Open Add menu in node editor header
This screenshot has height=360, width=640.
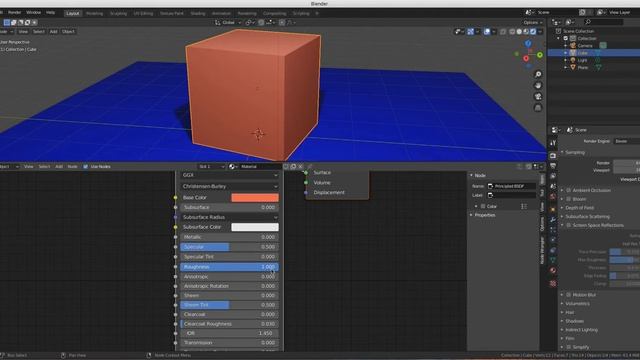click(59, 167)
